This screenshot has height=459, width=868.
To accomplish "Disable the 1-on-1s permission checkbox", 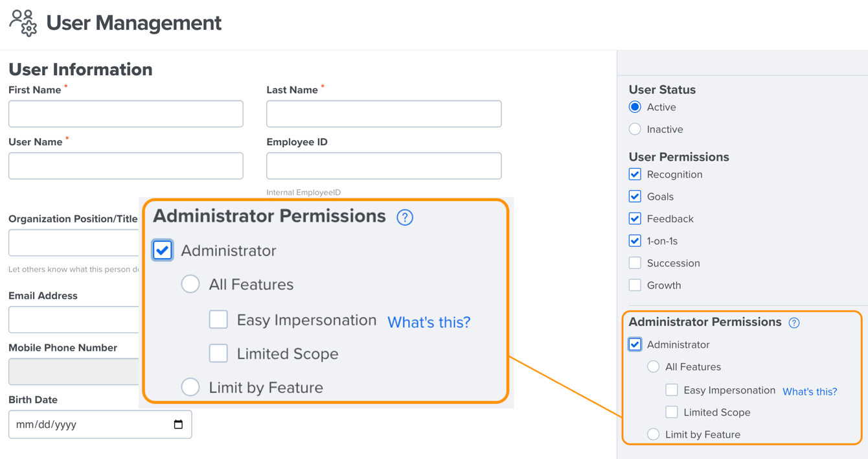I will tap(635, 241).
